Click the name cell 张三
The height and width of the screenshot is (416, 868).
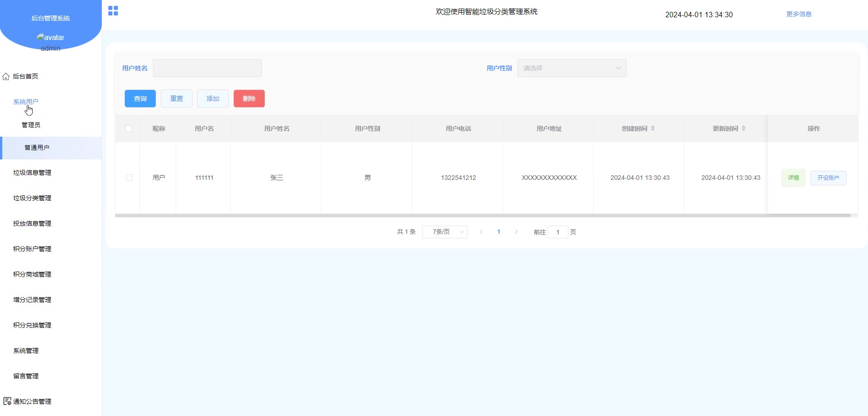click(x=277, y=178)
